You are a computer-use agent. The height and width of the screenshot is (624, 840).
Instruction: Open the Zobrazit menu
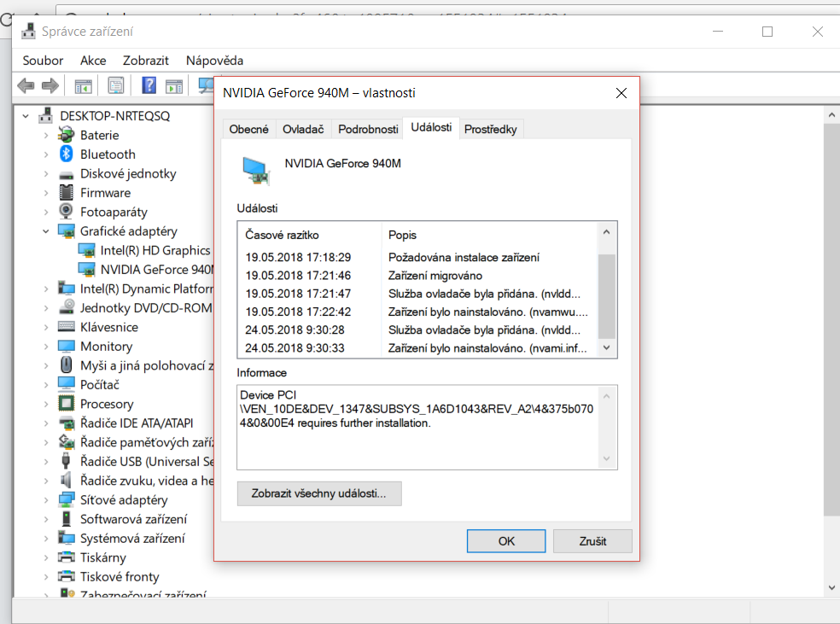click(146, 61)
